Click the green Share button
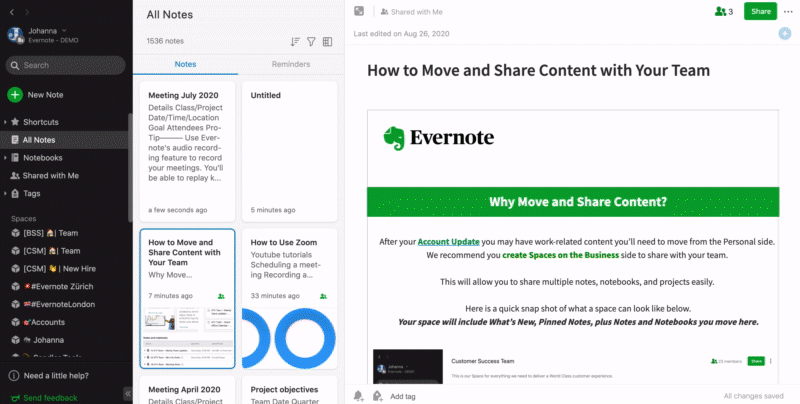Viewport: 800px width, 404px height. 760,11
